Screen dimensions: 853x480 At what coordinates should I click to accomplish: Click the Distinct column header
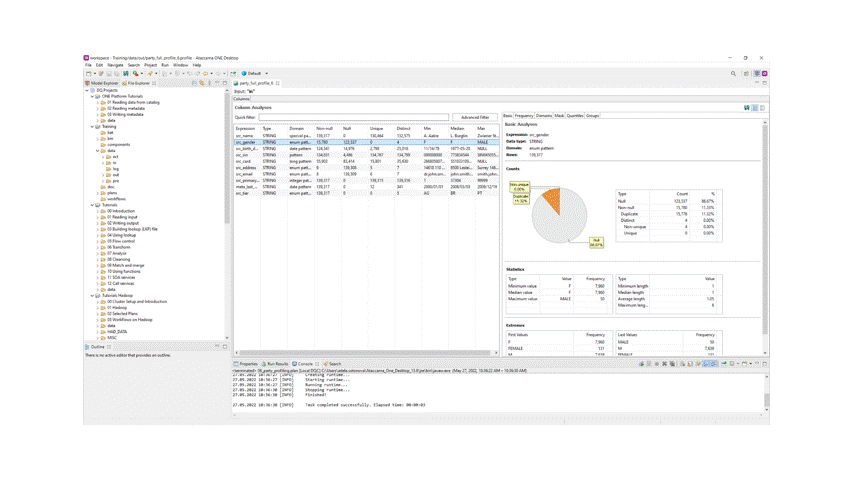(x=403, y=128)
